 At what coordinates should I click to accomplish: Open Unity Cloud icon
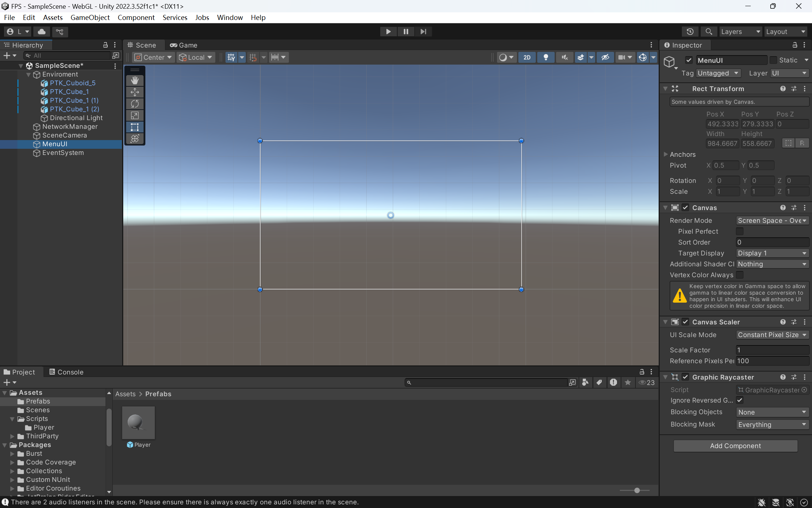(x=42, y=32)
